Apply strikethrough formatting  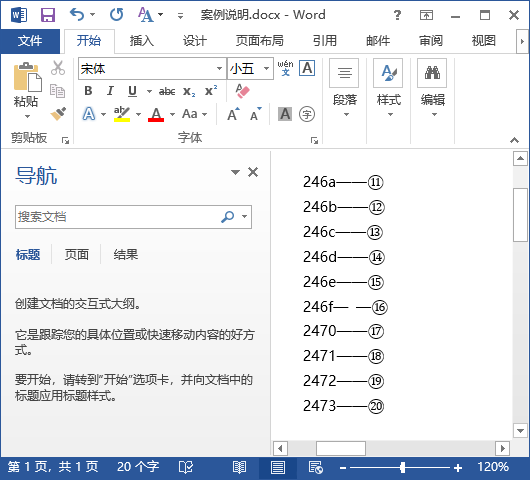click(167, 91)
